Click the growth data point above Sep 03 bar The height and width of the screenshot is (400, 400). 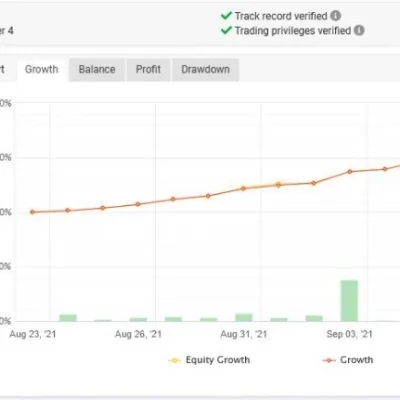coord(350,172)
